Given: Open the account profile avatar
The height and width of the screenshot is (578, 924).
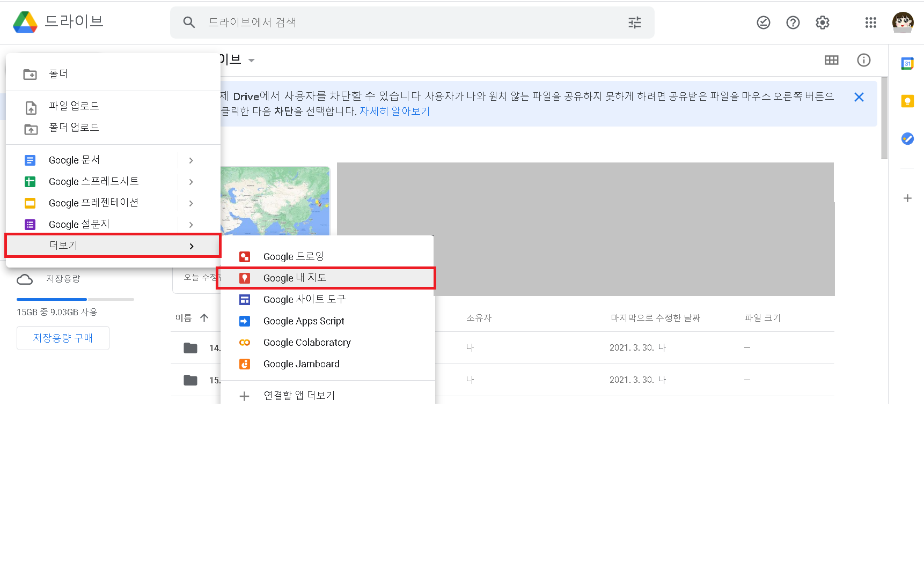Looking at the screenshot, I should click(x=903, y=23).
